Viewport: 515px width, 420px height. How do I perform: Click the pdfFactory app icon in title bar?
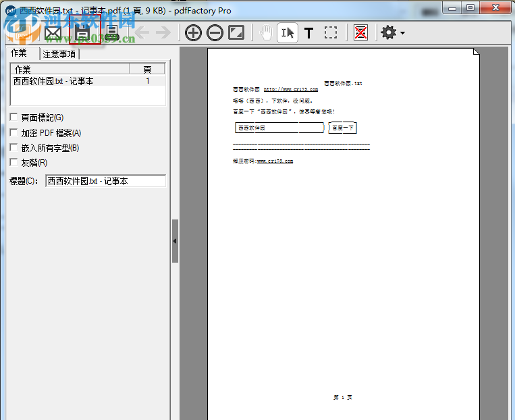pyautogui.click(x=11, y=11)
